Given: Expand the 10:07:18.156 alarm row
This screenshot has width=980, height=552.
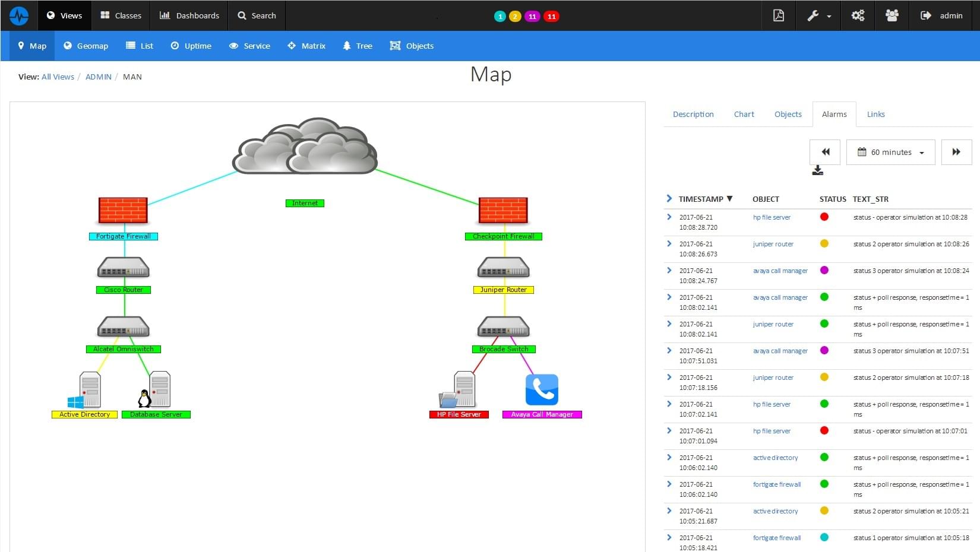Looking at the screenshot, I should pos(669,377).
